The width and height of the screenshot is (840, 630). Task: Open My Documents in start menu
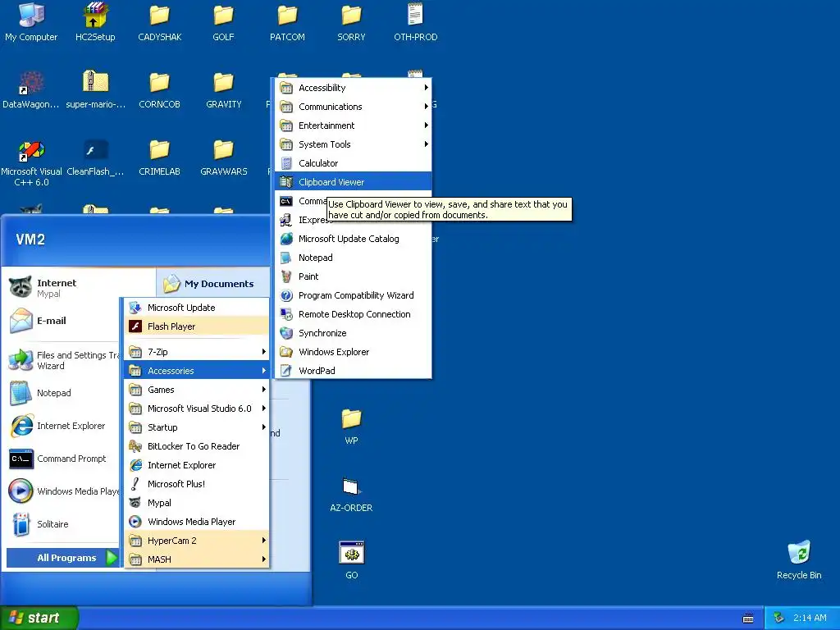(x=213, y=284)
